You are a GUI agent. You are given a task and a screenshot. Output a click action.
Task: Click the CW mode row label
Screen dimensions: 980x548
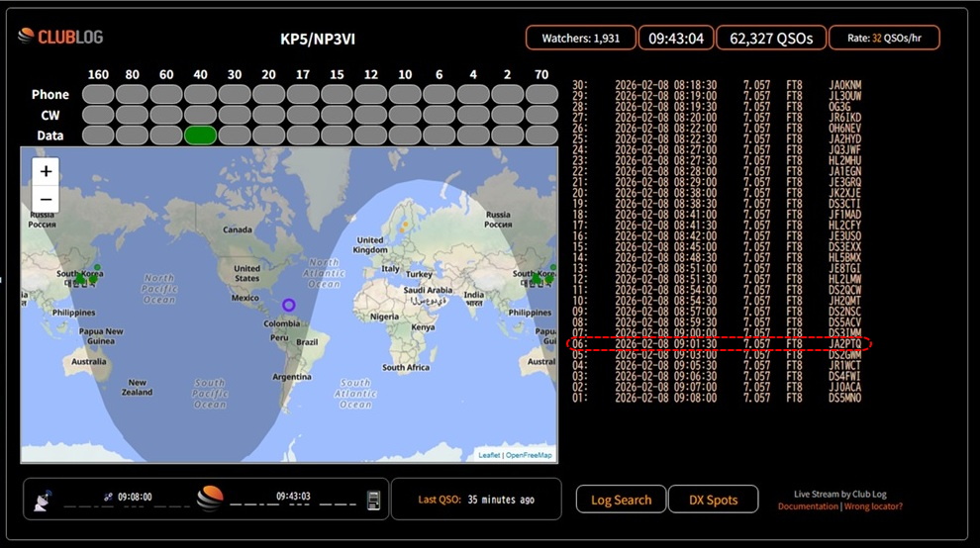coord(50,115)
